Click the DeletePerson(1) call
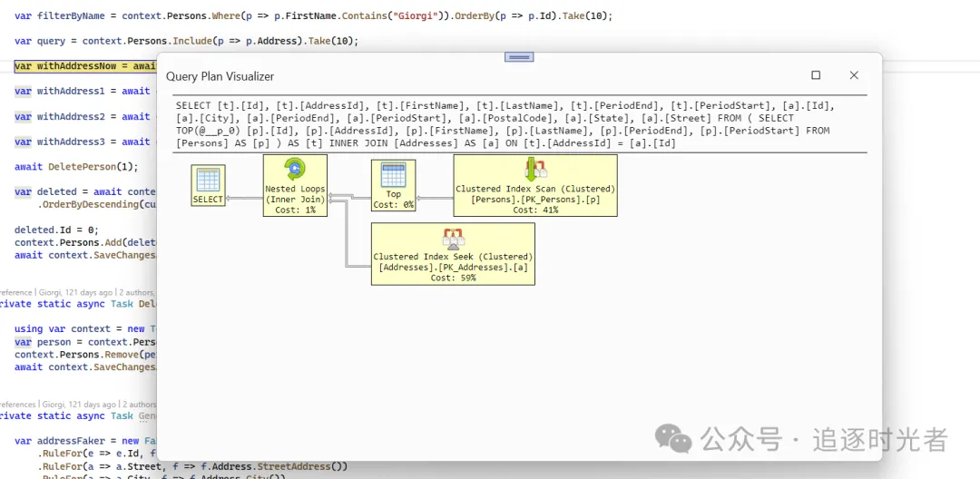 pyautogui.click(x=90, y=167)
